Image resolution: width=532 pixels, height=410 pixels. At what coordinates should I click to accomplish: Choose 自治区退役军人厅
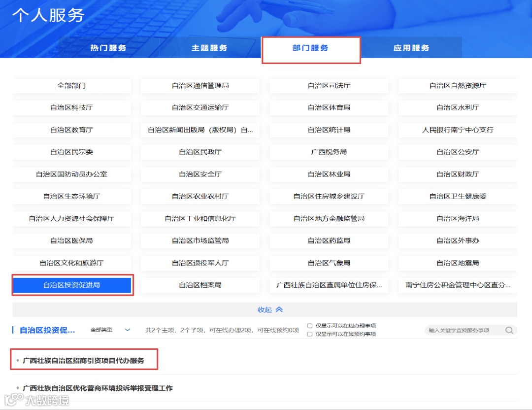point(200,263)
